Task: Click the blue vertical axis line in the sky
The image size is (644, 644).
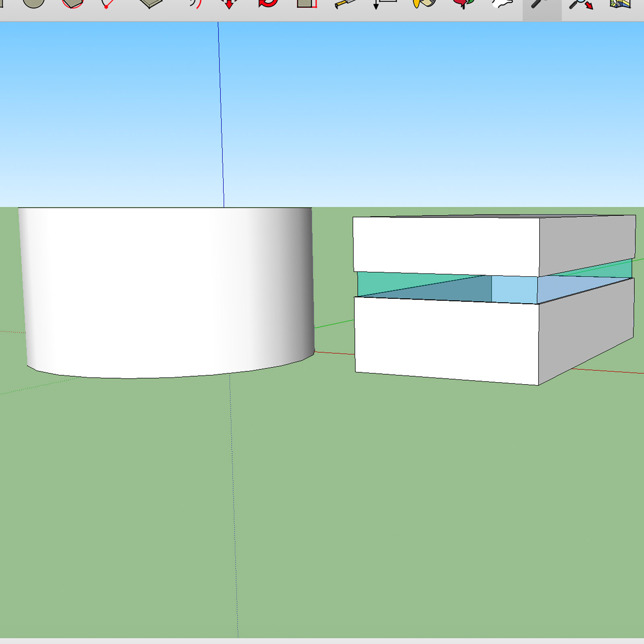Action: pyautogui.click(x=221, y=115)
